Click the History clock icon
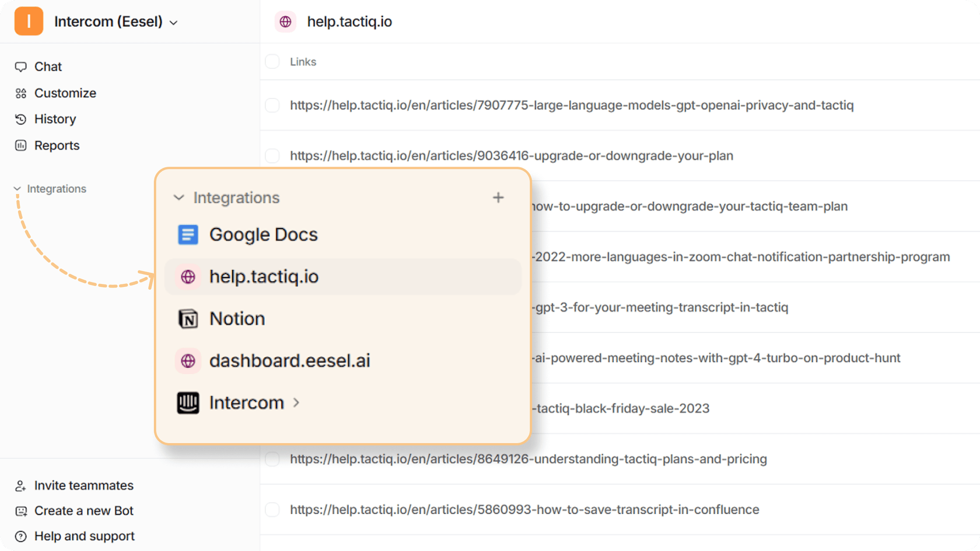Image resolution: width=980 pixels, height=551 pixels. tap(21, 120)
